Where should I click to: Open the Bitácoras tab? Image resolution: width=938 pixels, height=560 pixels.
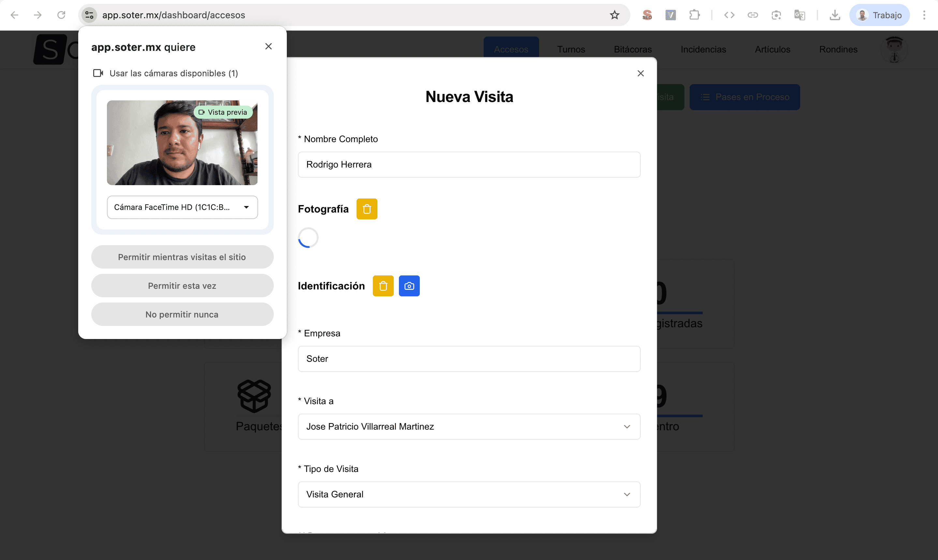tap(632, 50)
